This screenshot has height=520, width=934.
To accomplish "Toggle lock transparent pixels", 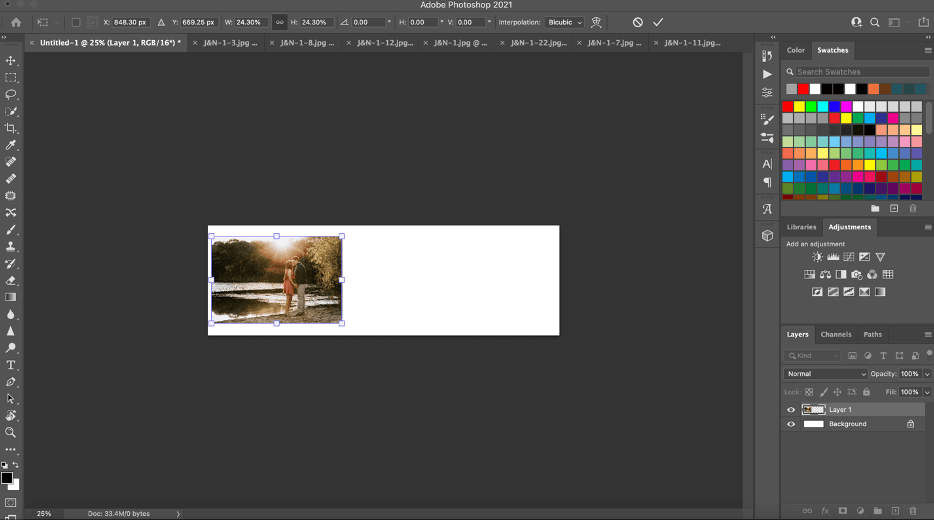I will (809, 392).
